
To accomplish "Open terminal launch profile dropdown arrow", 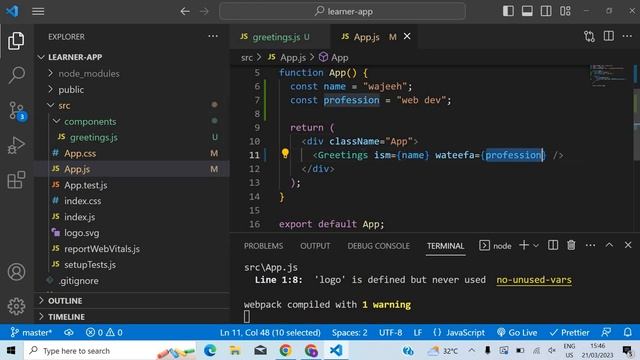I will click(x=536, y=245).
